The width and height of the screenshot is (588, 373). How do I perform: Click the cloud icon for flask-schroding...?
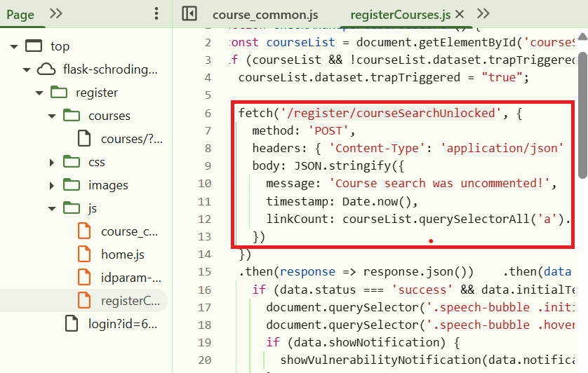(46, 69)
